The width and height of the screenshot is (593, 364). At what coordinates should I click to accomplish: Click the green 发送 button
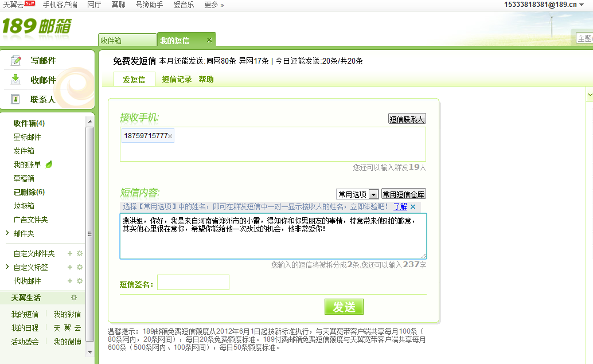(x=344, y=307)
